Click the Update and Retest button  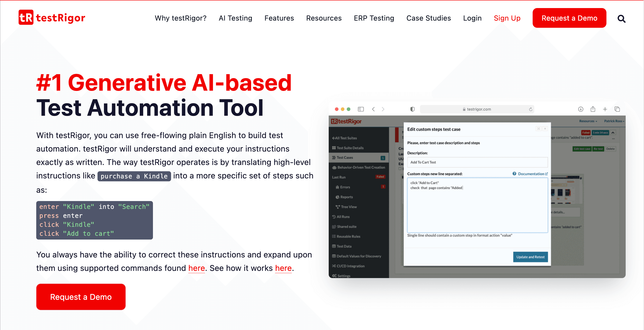[x=530, y=257]
